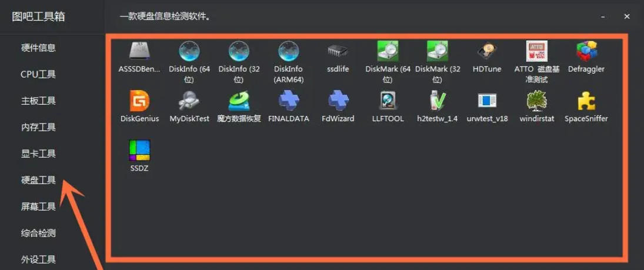Viewport: 644px width, 270px height.
Task: Launch the LLFTOOL low-level format icon
Action: click(x=388, y=101)
